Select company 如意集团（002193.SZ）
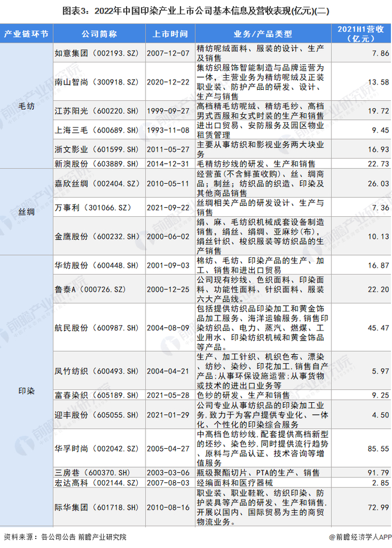Viewport: 392px width, 548px height. coord(97,53)
